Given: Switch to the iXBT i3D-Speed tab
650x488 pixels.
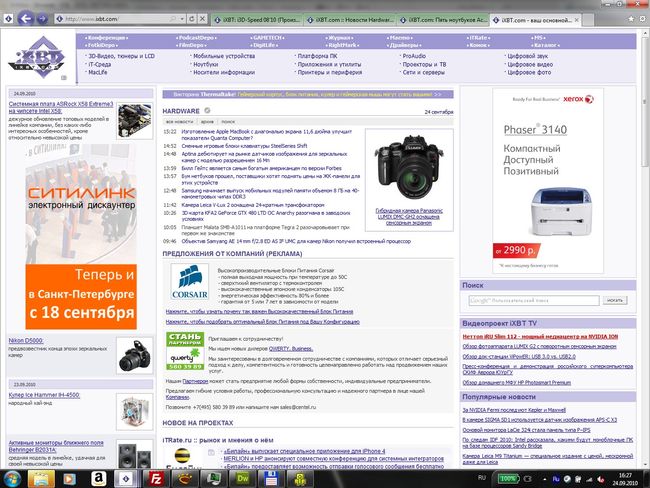Looking at the screenshot, I should point(257,19).
